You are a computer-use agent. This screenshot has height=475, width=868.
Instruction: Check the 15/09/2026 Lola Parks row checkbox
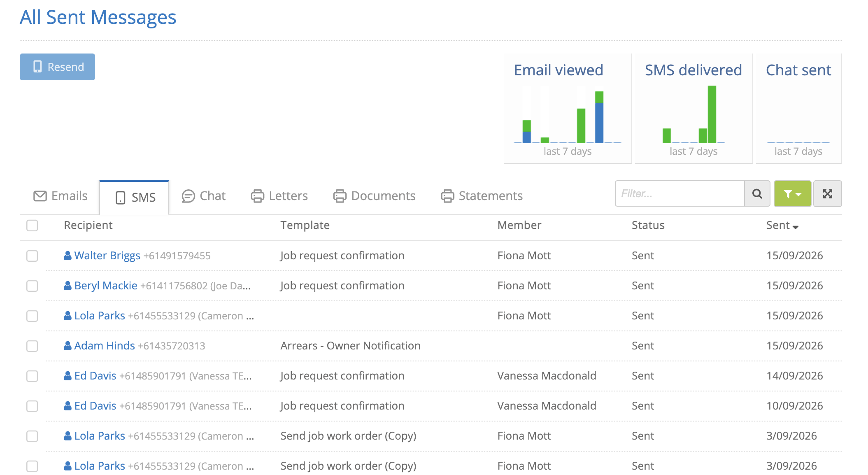point(32,316)
